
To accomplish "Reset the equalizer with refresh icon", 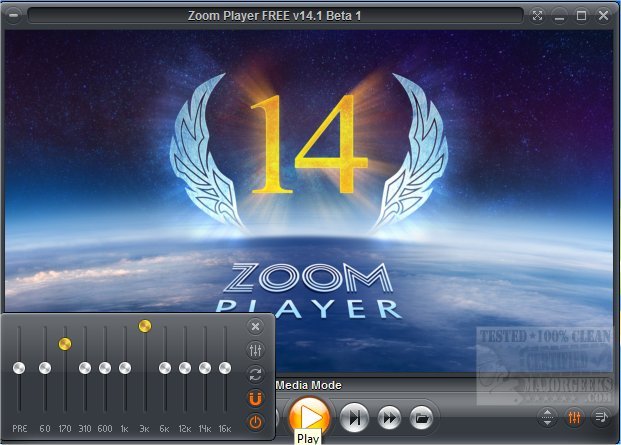I will point(255,374).
